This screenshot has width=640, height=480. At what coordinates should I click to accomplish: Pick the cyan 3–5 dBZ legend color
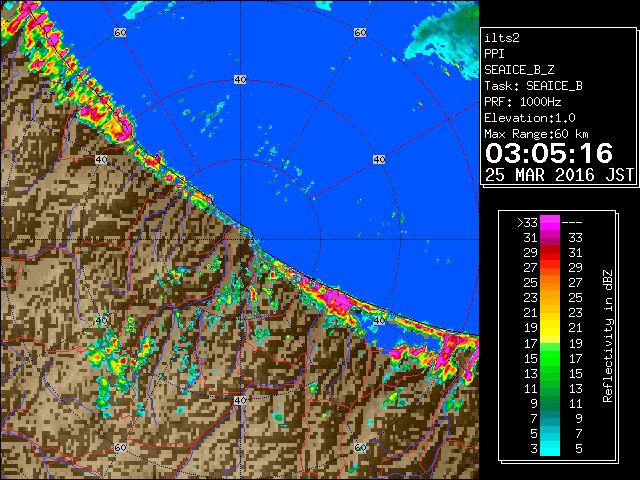550,448
